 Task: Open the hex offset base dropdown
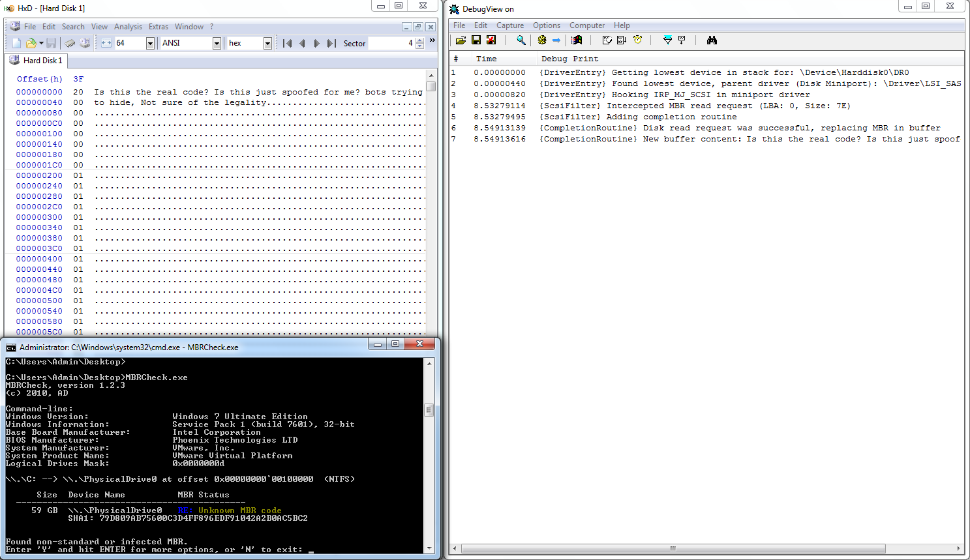(267, 43)
